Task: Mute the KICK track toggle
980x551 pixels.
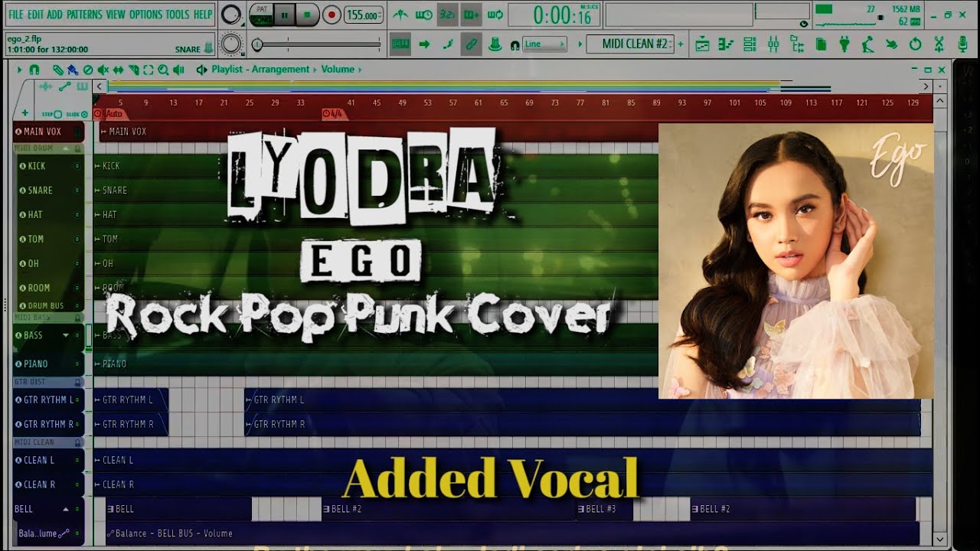Action: (x=77, y=166)
